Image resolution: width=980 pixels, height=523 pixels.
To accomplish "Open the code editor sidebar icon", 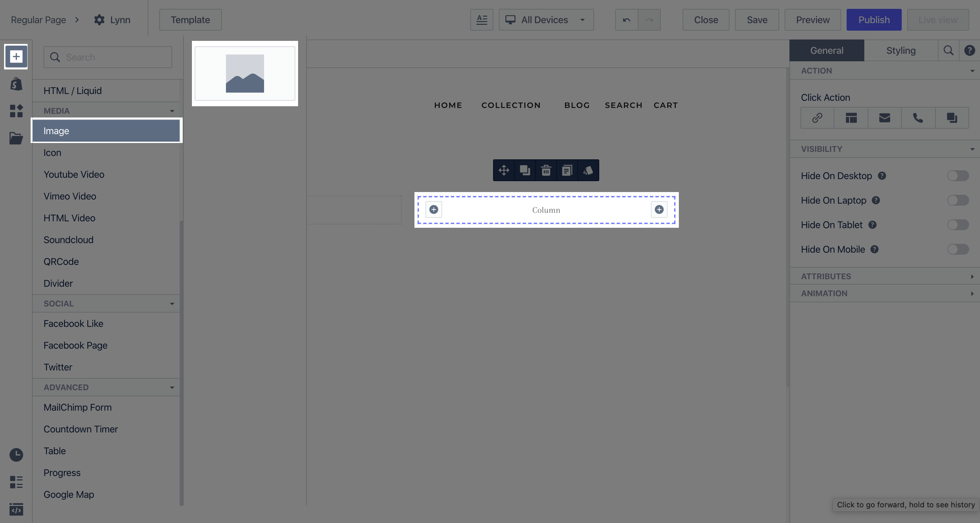I will tap(16, 509).
